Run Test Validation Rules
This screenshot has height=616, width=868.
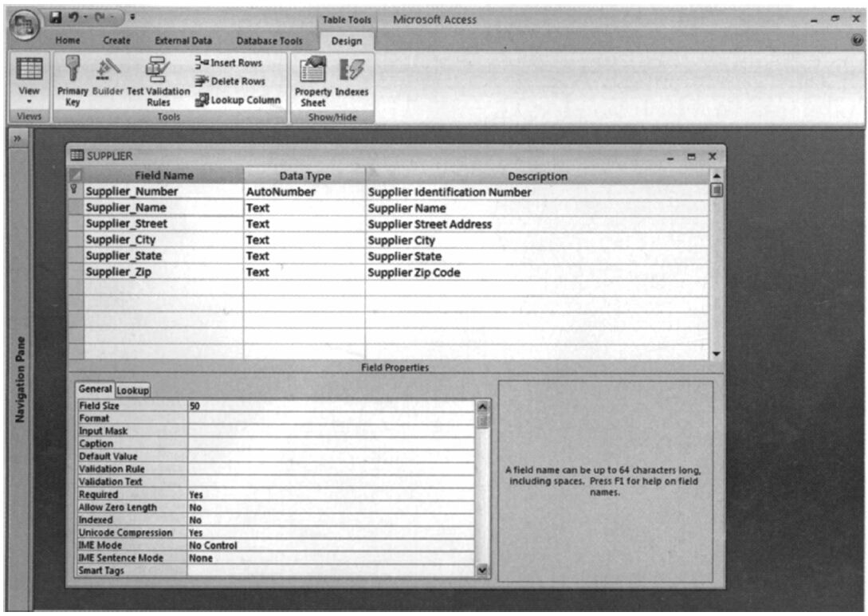[159, 80]
